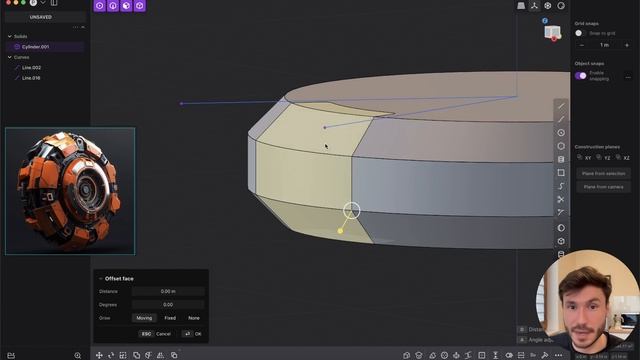Select the Line tool
This screenshot has width=640, height=360.
(561, 106)
